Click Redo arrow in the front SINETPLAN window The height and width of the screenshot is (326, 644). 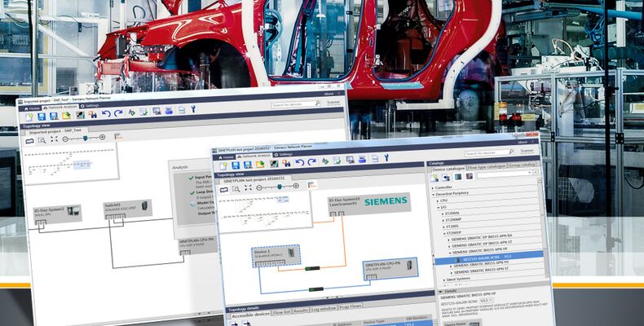312,163
